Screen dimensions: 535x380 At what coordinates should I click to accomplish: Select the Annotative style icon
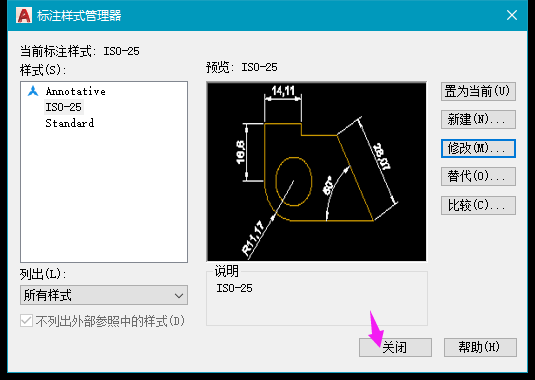[33, 91]
